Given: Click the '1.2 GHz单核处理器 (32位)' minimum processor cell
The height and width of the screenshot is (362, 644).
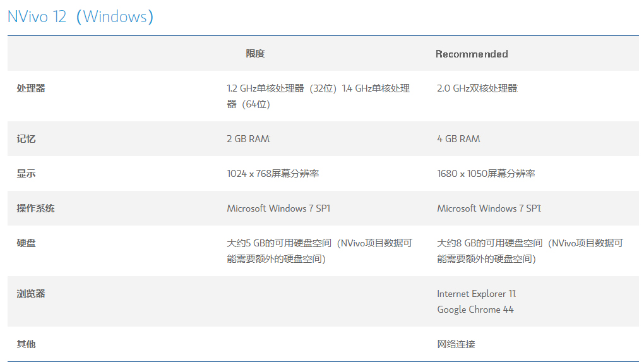Looking at the screenshot, I should coord(318,96).
